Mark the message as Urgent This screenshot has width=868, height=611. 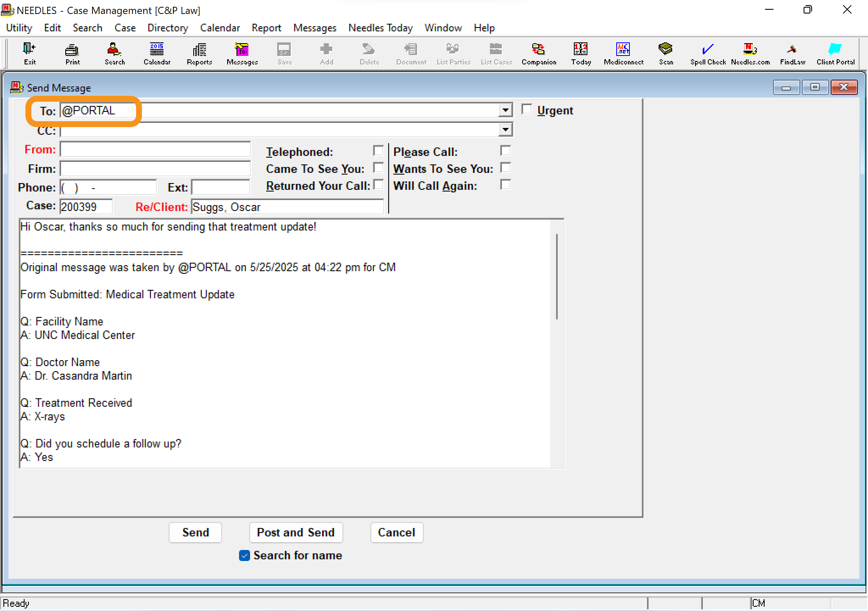pos(527,109)
